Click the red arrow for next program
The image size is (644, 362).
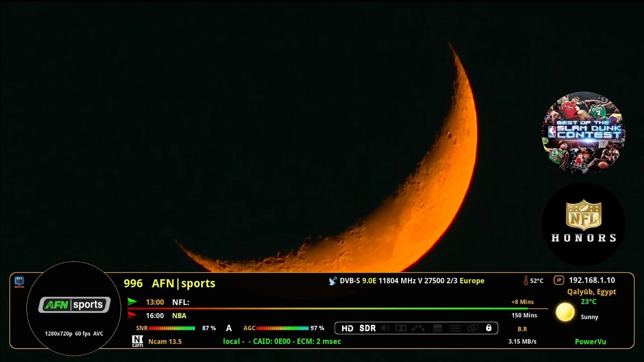pyautogui.click(x=132, y=315)
